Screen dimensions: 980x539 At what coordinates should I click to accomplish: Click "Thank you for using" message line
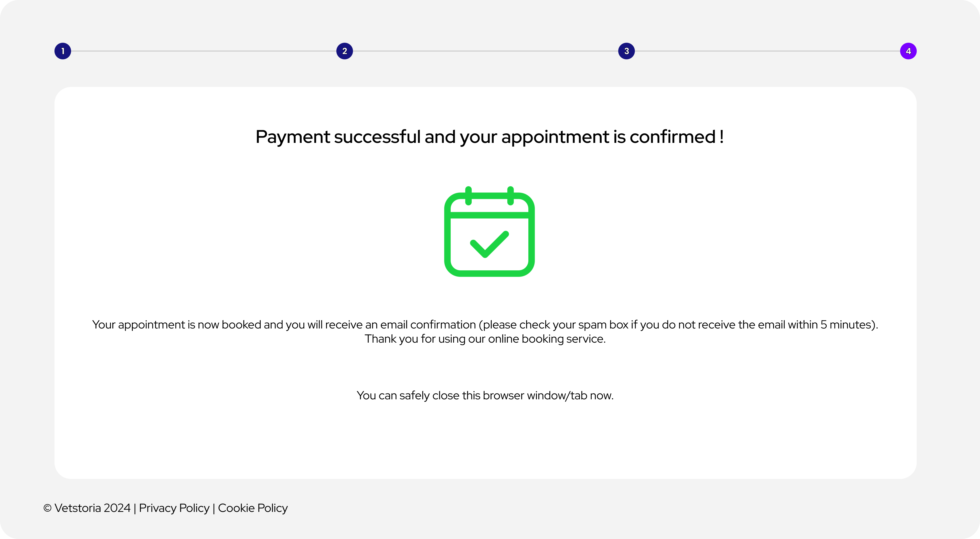485,338
